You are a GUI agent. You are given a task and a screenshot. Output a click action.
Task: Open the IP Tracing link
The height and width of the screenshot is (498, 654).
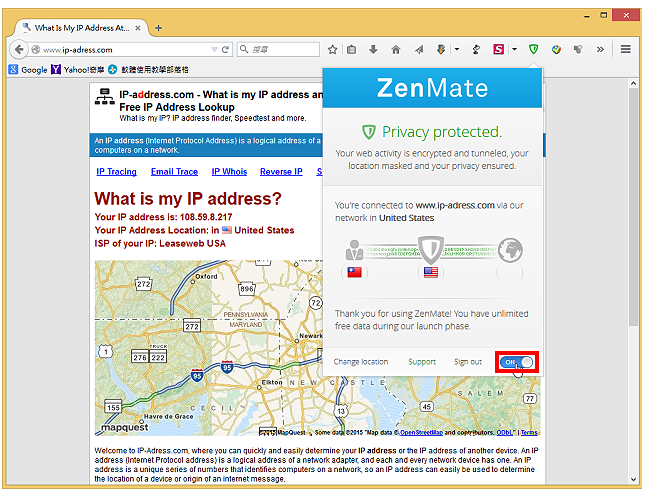(116, 172)
